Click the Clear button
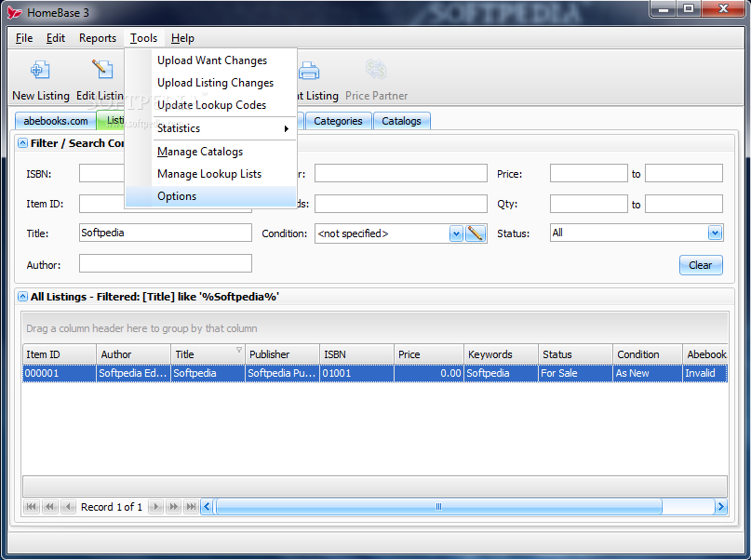Image resolution: width=751 pixels, height=560 pixels. pyautogui.click(x=701, y=265)
